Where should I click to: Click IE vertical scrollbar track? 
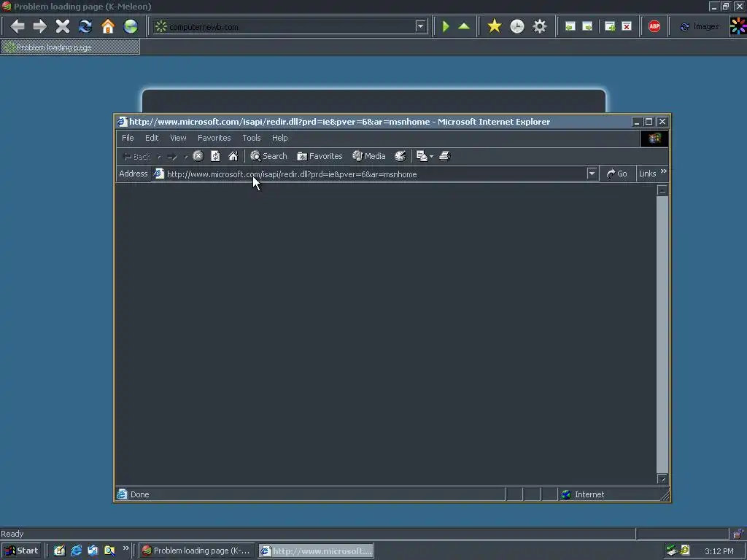[x=662, y=333]
